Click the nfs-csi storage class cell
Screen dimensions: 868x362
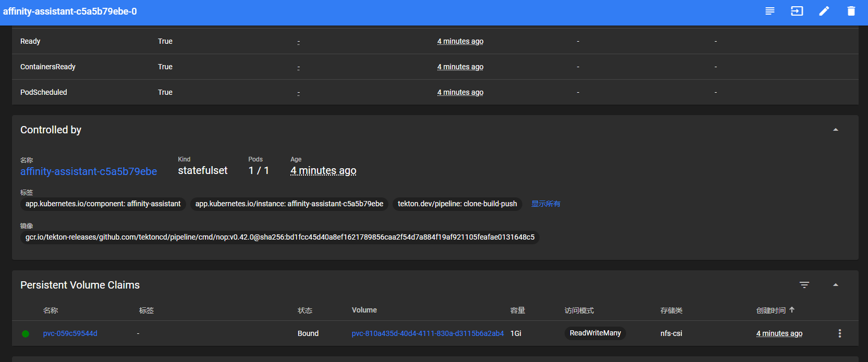671,333
